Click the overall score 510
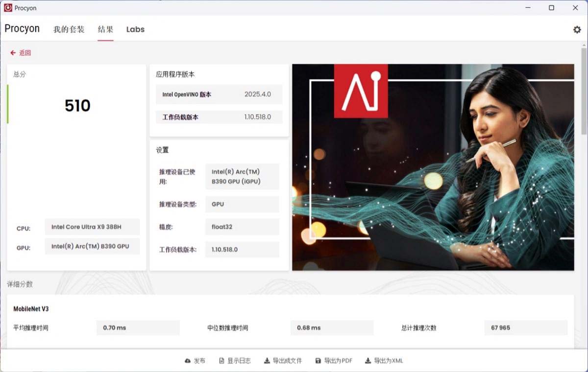588x372 pixels. [77, 106]
